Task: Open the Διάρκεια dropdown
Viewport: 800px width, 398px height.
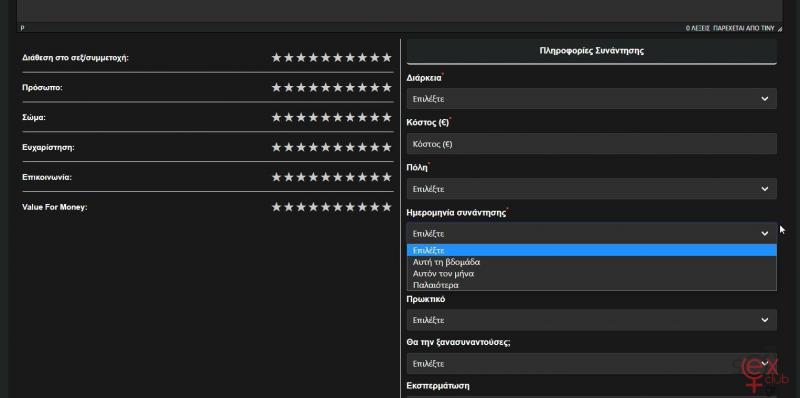Action: coord(591,98)
